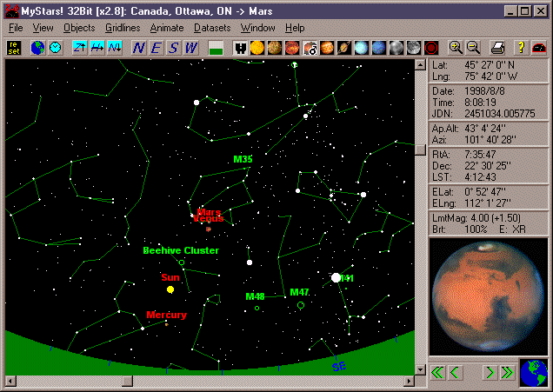Click the Mars planet image in side panel
Screen dimensions: 553x392
489,296
